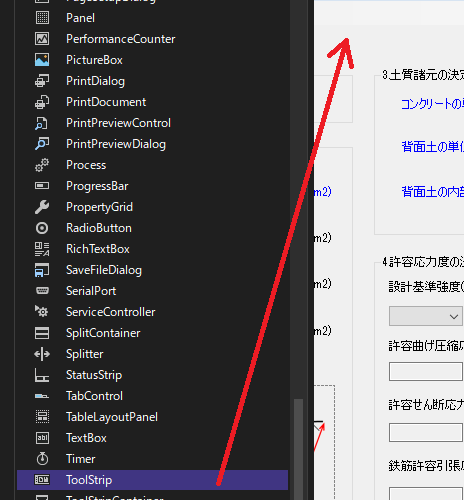Click the ProgressBar label
Image resolution: width=464 pixels, height=500 pixels.
pyautogui.click(x=97, y=186)
